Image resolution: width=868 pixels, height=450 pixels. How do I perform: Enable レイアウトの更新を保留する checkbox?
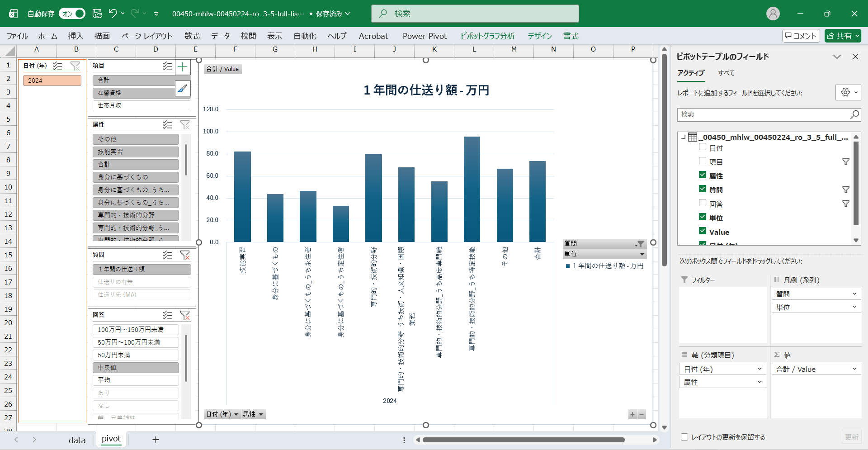coord(684,437)
